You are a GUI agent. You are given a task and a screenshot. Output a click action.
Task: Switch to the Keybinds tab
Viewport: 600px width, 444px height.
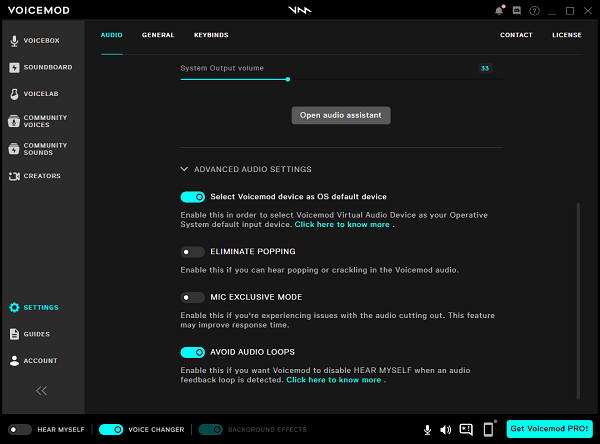tap(211, 35)
